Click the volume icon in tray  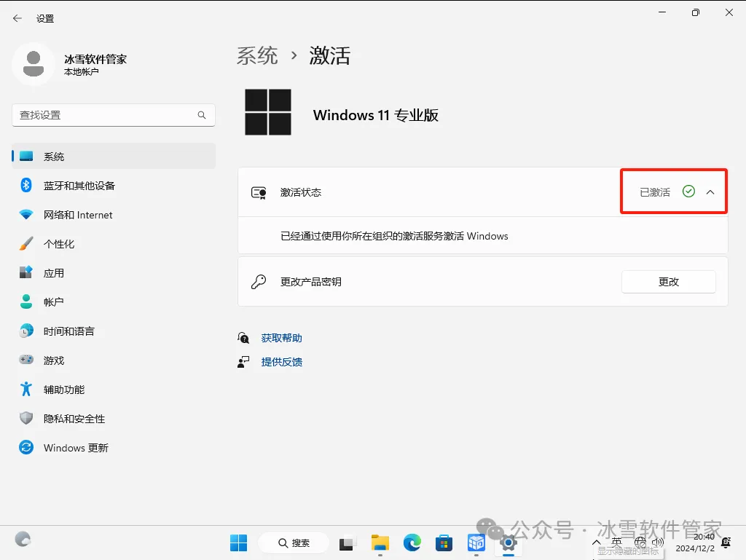pyautogui.click(x=658, y=543)
